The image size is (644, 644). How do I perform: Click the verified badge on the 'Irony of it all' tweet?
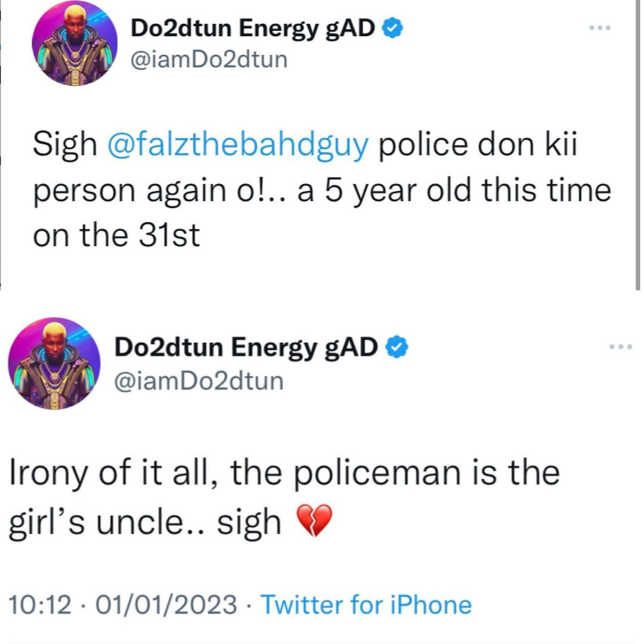point(397,346)
